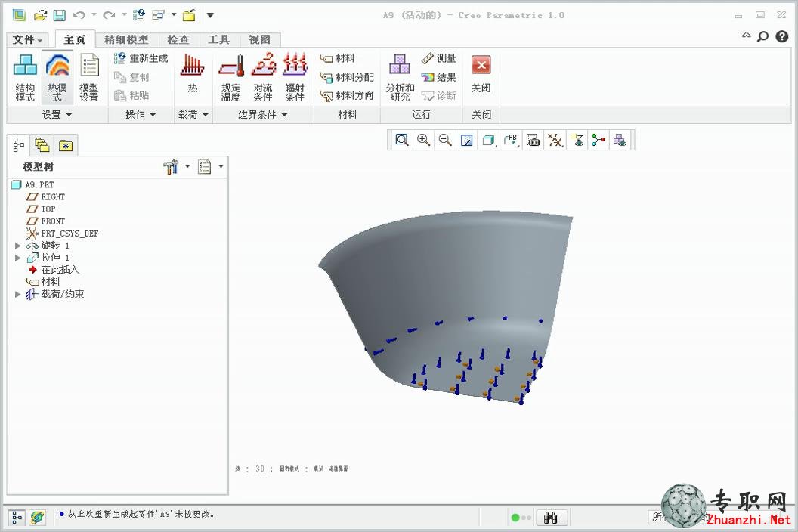Expand the 操作 group dropdown
798x532 pixels.
[x=141, y=115]
